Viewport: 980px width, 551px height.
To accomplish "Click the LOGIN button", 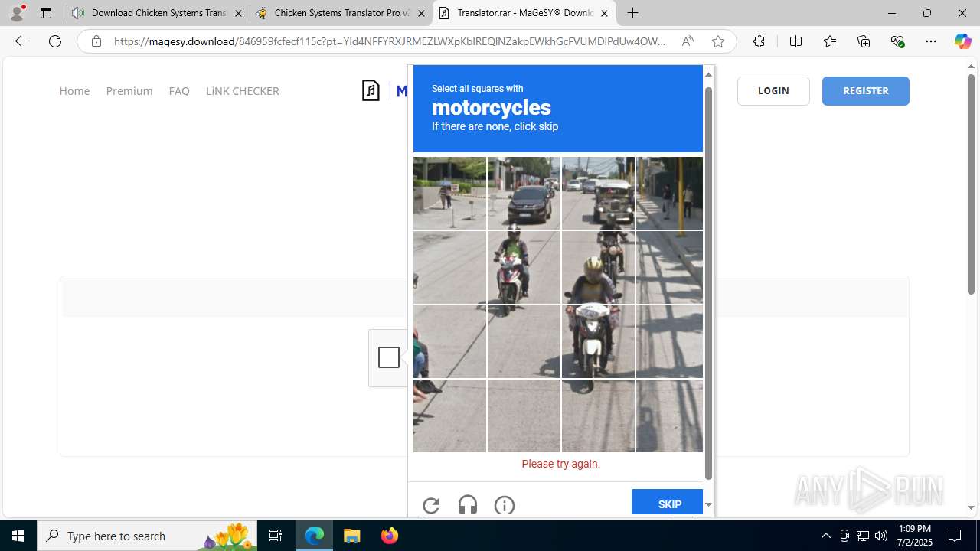I will pyautogui.click(x=773, y=90).
